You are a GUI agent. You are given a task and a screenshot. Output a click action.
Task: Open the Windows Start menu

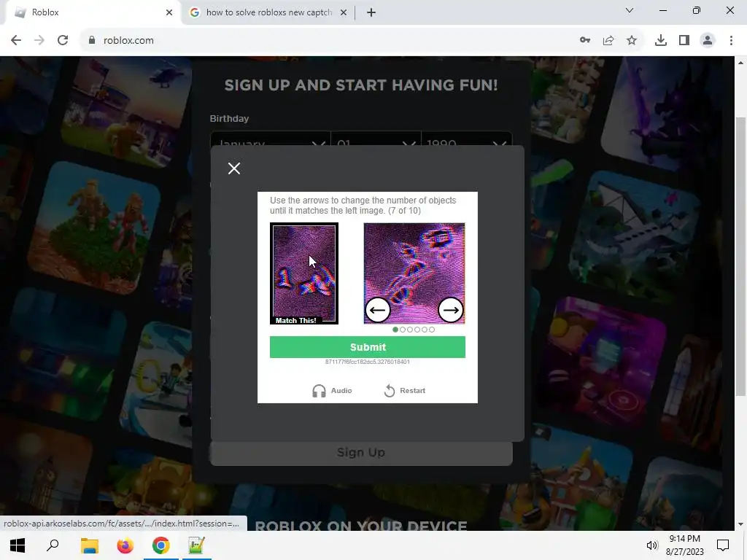click(x=18, y=545)
